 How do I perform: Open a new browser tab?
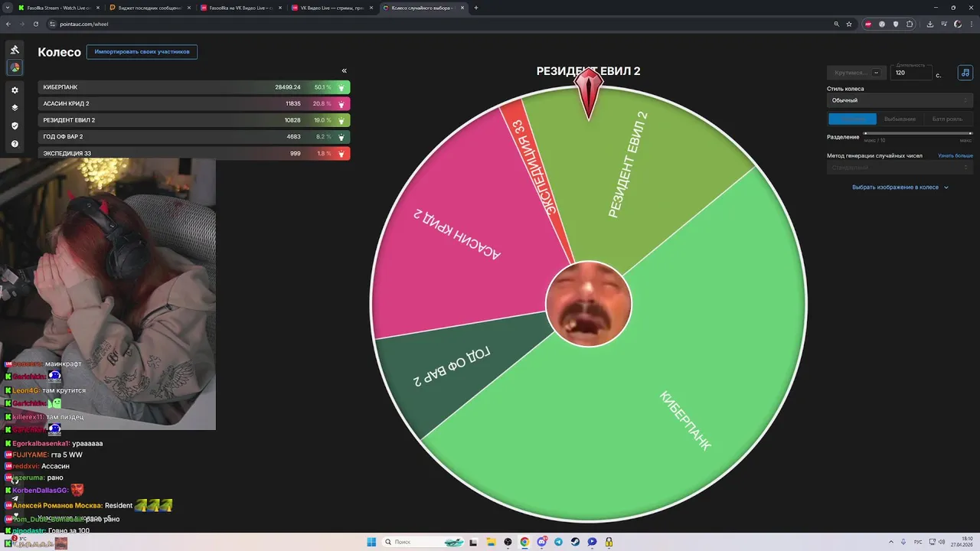(x=476, y=8)
